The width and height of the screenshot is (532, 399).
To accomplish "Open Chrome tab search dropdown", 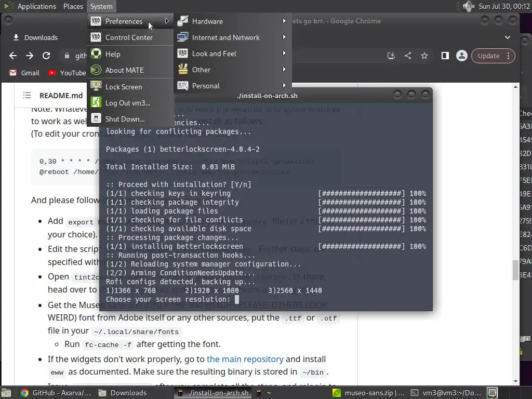I will click(508, 37).
